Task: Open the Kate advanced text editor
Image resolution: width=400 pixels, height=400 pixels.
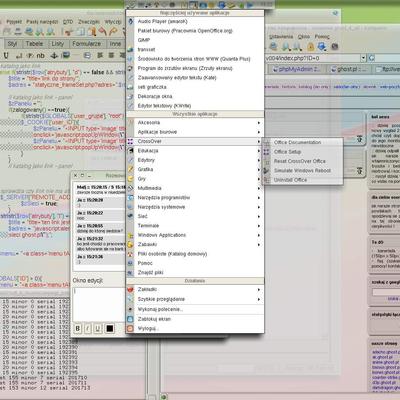Action: click(195, 77)
